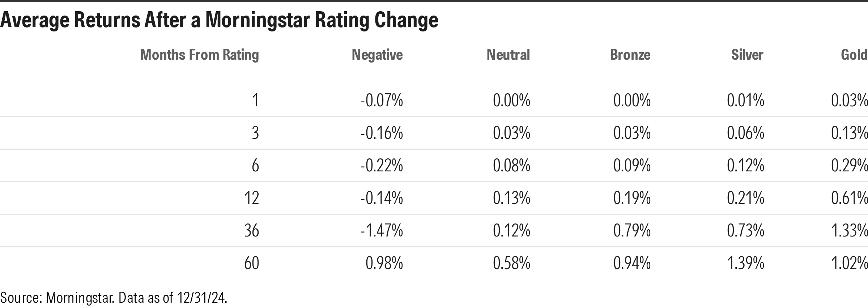Click the 60 months row label
Image resolution: width=868 pixels, height=307 pixels.
[x=252, y=263]
